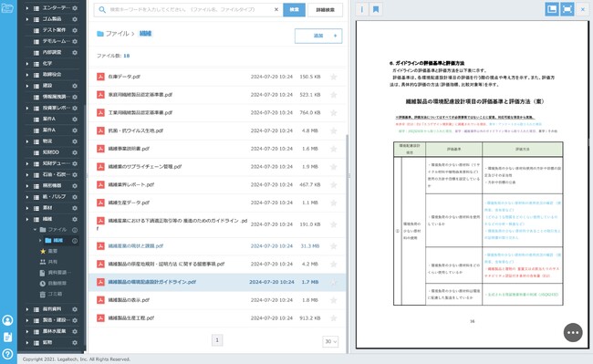The height and width of the screenshot is (364, 593).
Task: Star the 467.7 KB file
Action: [x=334, y=185]
